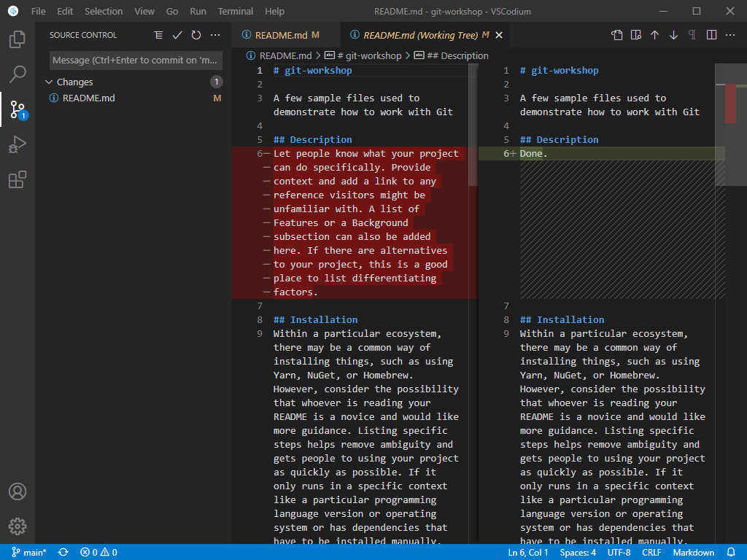Open the Run and Debug view
The width and height of the screenshot is (747, 560).
click(x=18, y=144)
